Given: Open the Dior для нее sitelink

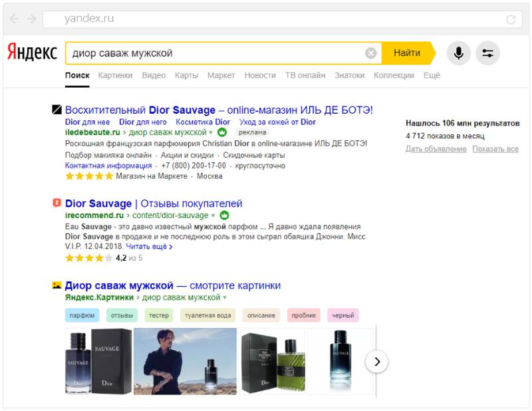Looking at the screenshot, I should [x=87, y=122].
